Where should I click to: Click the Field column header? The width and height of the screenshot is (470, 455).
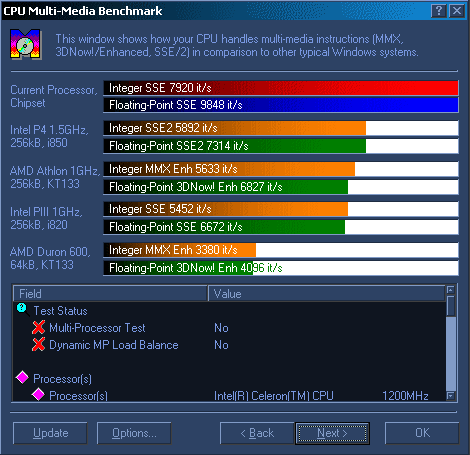[110, 294]
